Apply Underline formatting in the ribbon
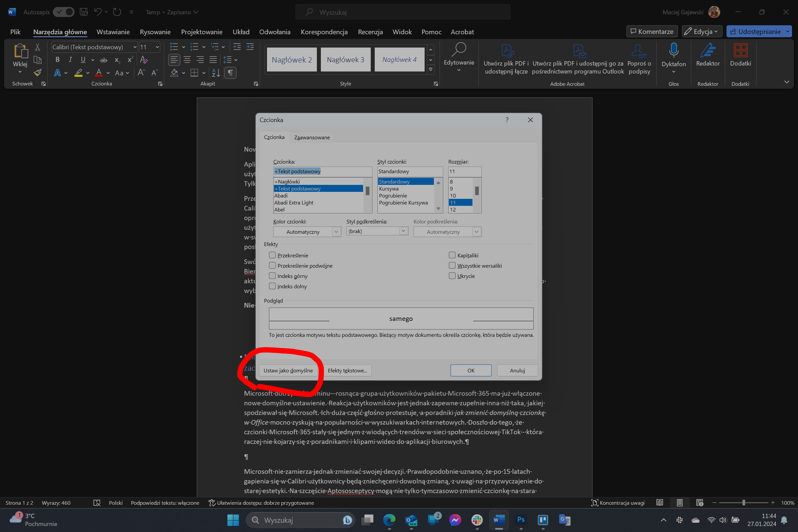The width and height of the screenshot is (798, 532). coord(83,60)
